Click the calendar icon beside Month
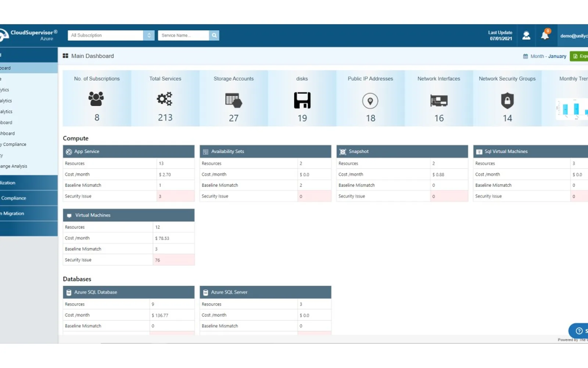This screenshot has height=368, width=588. tap(526, 56)
